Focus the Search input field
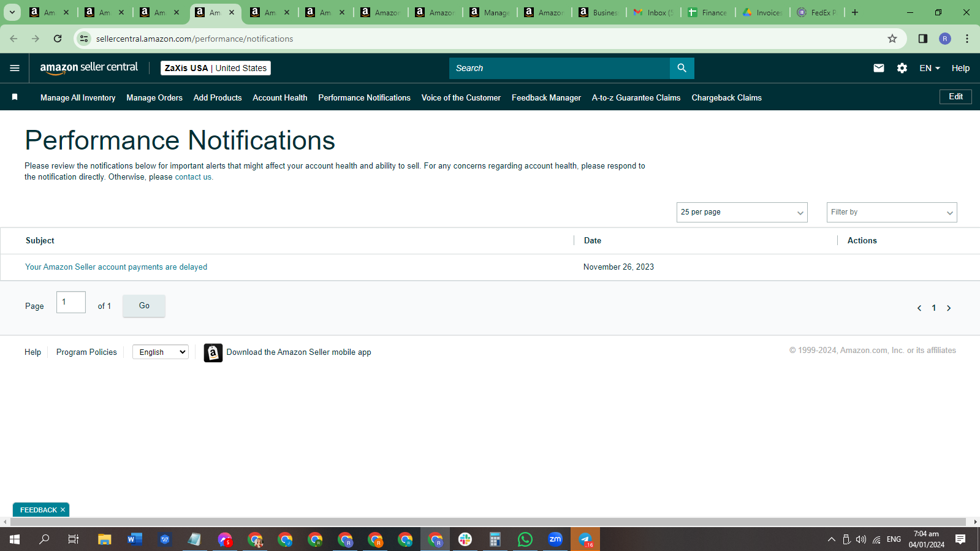Image resolution: width=980 pixels, height=551 pixels. (x=560, y=68)
